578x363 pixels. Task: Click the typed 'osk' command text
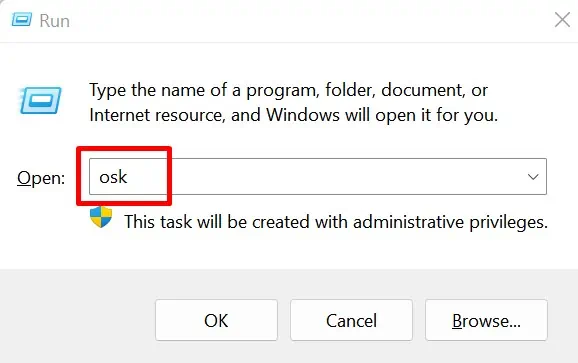113,177
